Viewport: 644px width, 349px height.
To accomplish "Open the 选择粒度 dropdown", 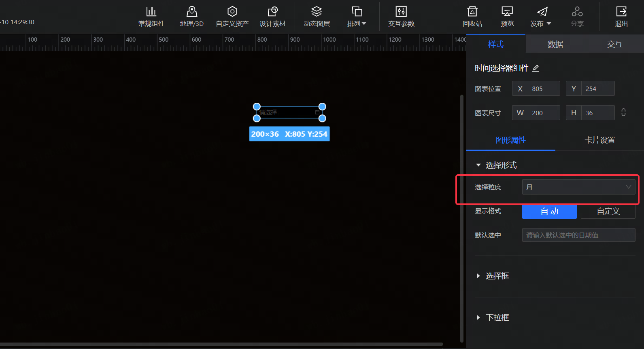I will (578, 187).
